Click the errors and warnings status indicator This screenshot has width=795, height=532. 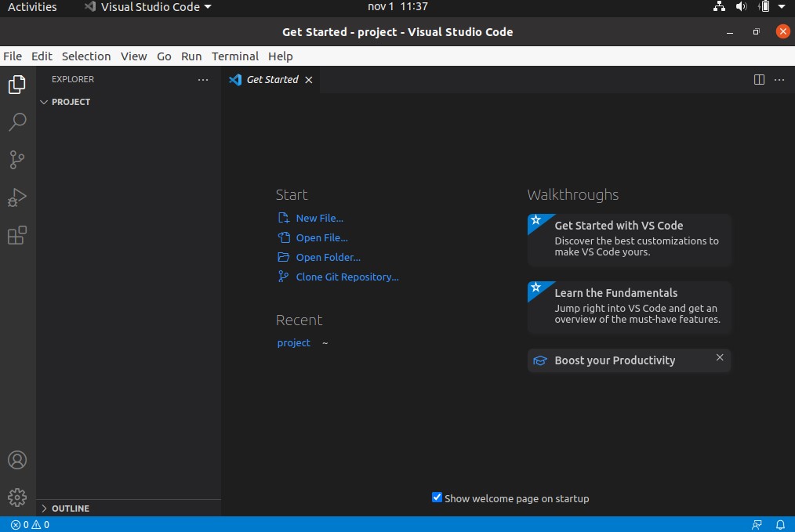pyautogui.click(x=30, y=524)
